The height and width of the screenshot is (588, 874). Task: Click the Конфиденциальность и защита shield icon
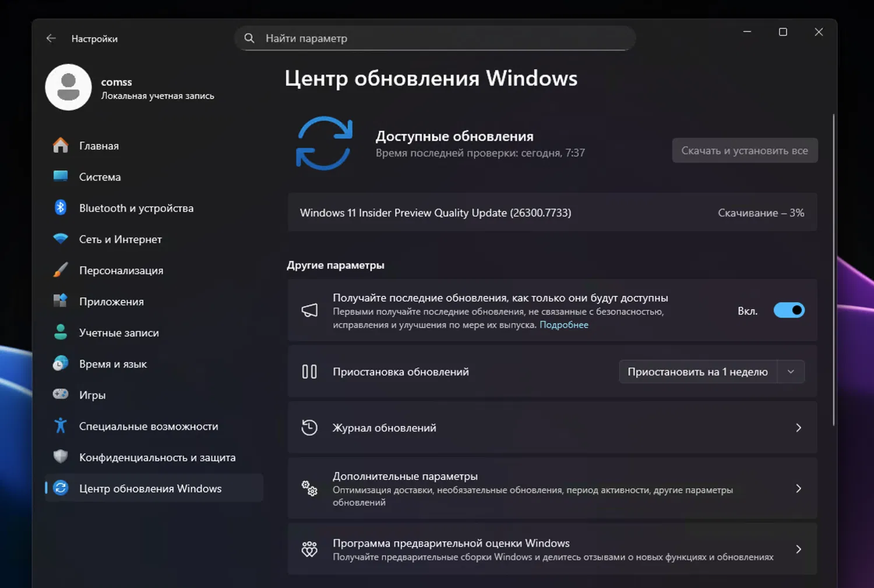(61, 457)
